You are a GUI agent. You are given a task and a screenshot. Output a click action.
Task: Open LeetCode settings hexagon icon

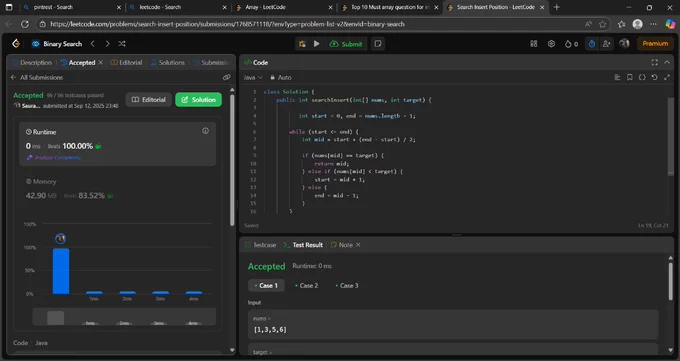(551, 44)
